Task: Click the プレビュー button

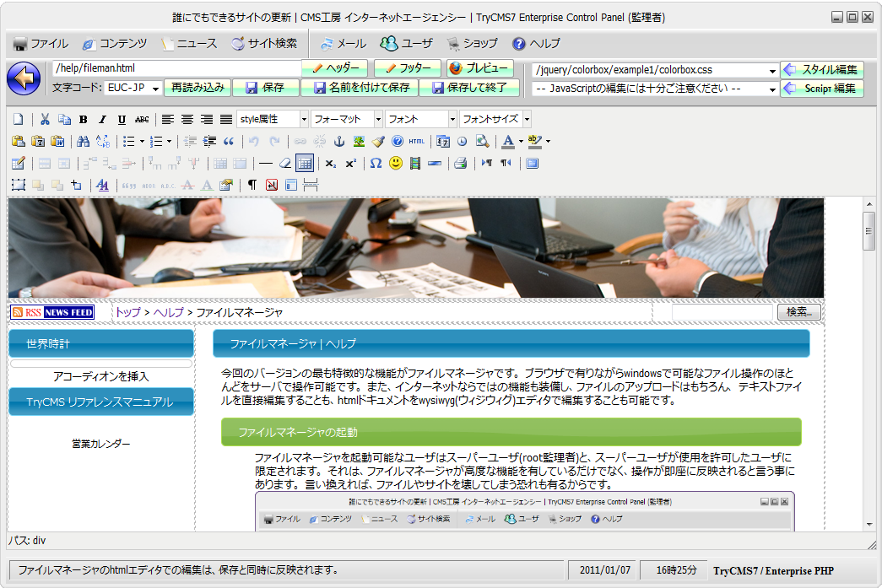Action: 479,68
